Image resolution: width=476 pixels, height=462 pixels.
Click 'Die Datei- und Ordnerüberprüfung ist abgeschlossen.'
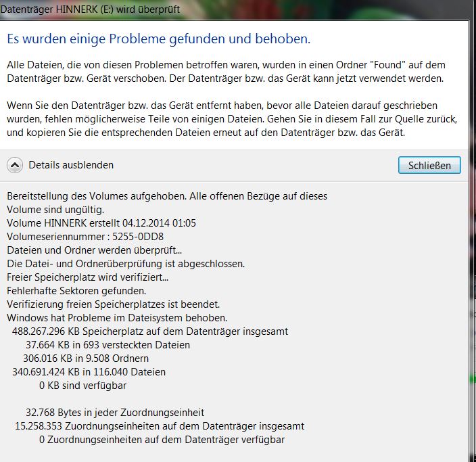(x=126, y=264)
